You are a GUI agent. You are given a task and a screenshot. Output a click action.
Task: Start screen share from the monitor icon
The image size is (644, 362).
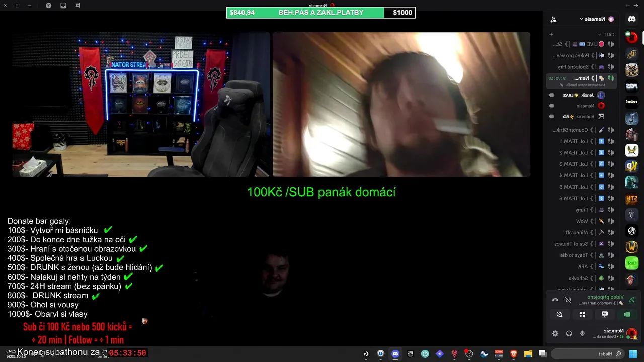point(605,314)
